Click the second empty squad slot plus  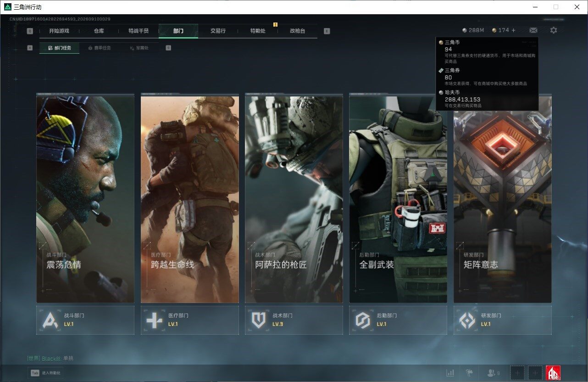(535, 373)
